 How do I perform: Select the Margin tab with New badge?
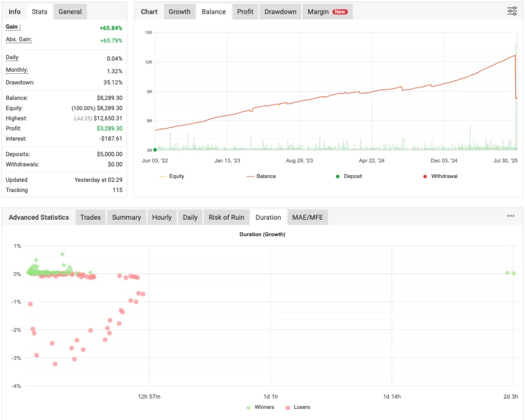pos(327,11)
